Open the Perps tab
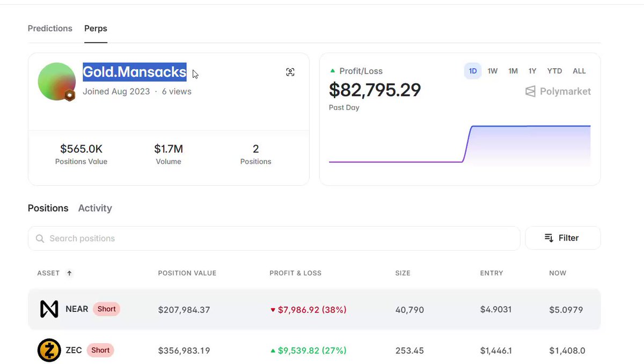Viewport: 644px width, 364px height. coord(96,28)
